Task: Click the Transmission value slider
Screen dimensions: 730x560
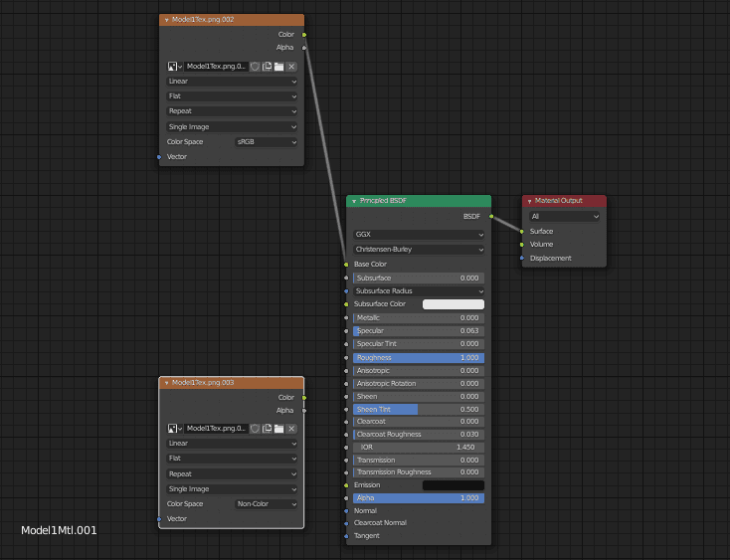Action: [419, 461]
